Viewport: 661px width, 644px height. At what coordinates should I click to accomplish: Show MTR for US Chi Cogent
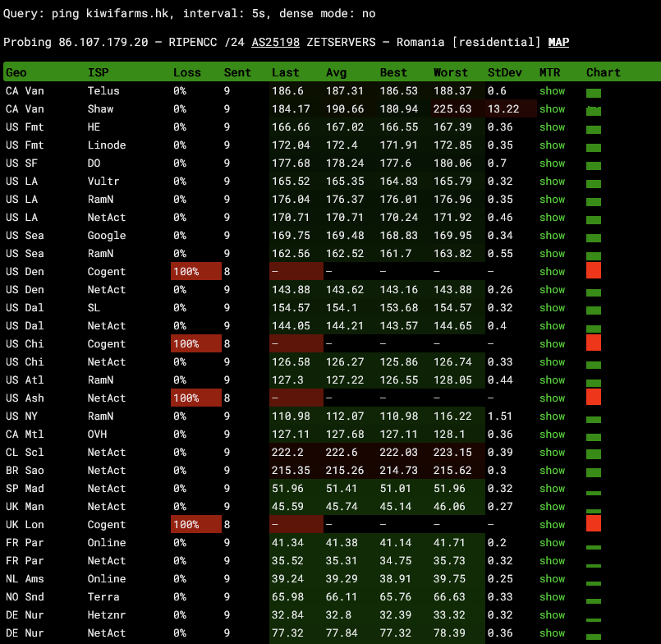tap(553, 344)
